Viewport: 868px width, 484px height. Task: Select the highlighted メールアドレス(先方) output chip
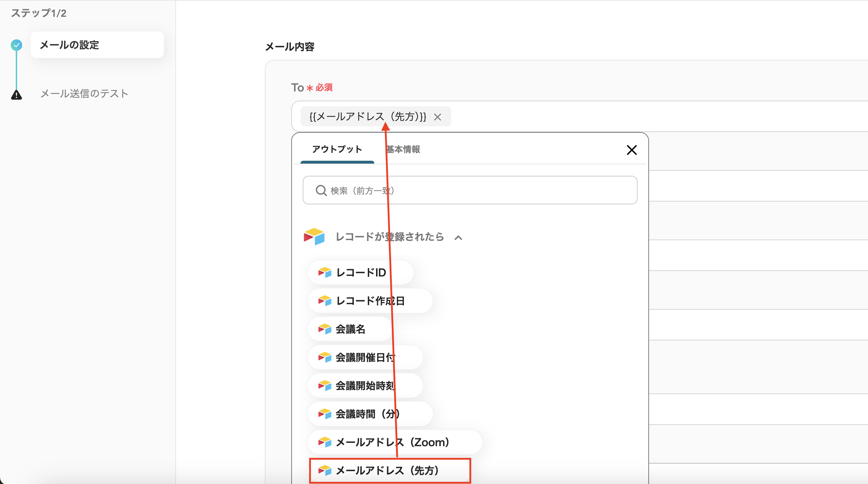[x=389, y=471]
